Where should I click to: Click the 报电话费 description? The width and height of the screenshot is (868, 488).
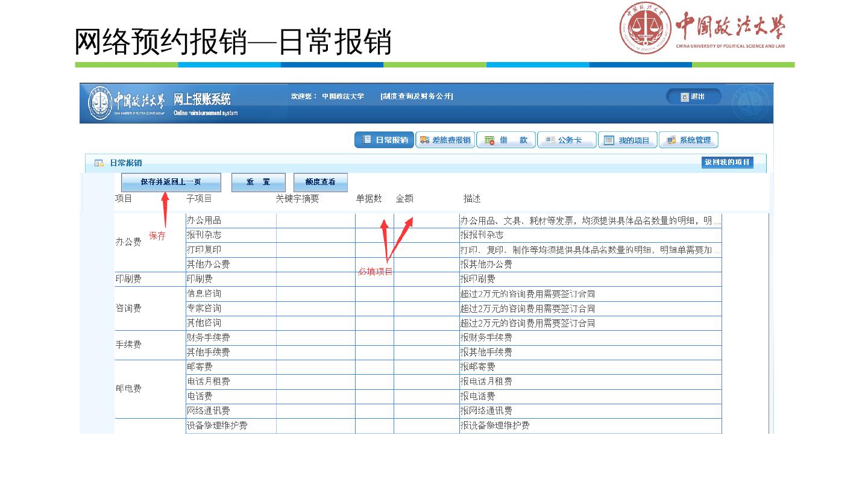(478, 396)
